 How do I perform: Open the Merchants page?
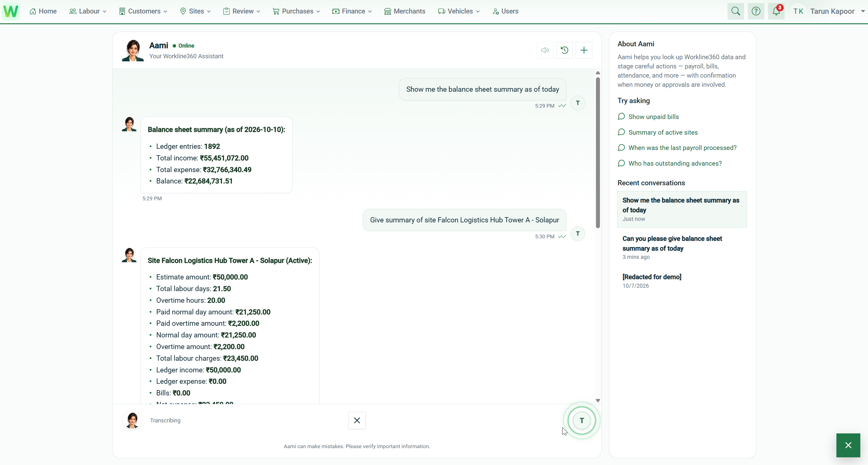[405, 11]
